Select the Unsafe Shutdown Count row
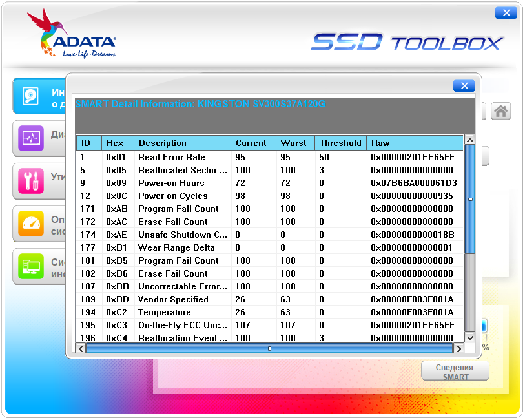 [270, 235]
